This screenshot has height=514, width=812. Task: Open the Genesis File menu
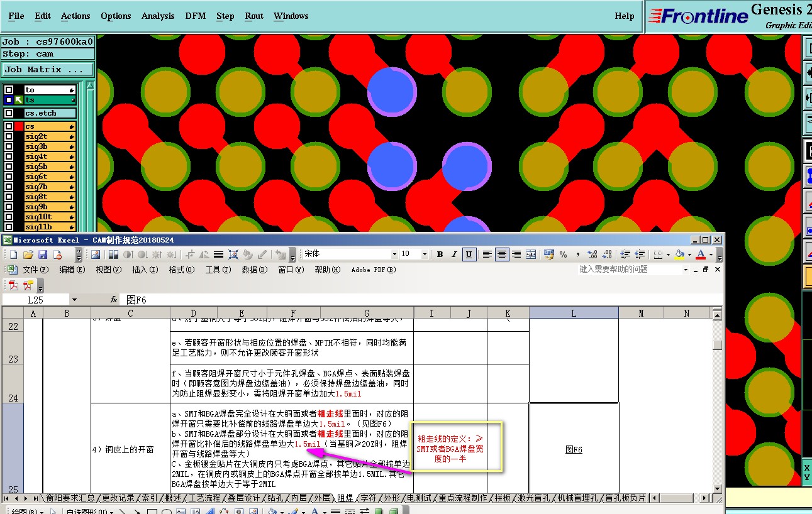click(x=16, y=16)
